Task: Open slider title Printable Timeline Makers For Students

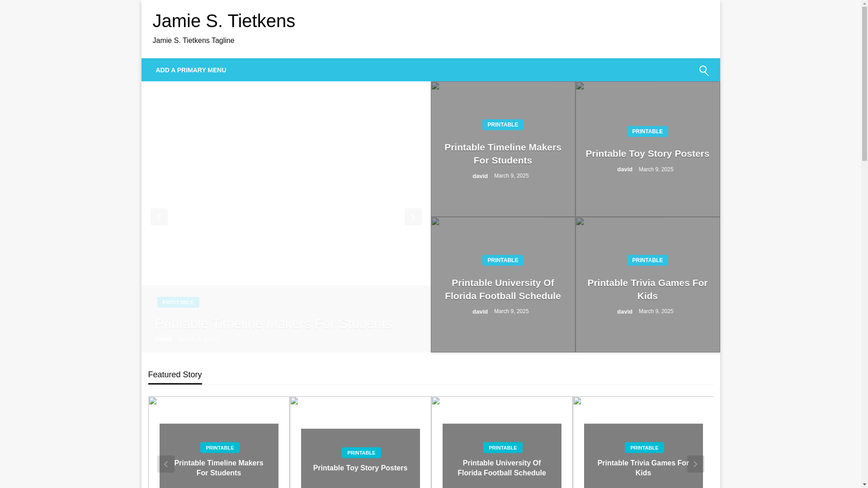Action: click(274, 324)
